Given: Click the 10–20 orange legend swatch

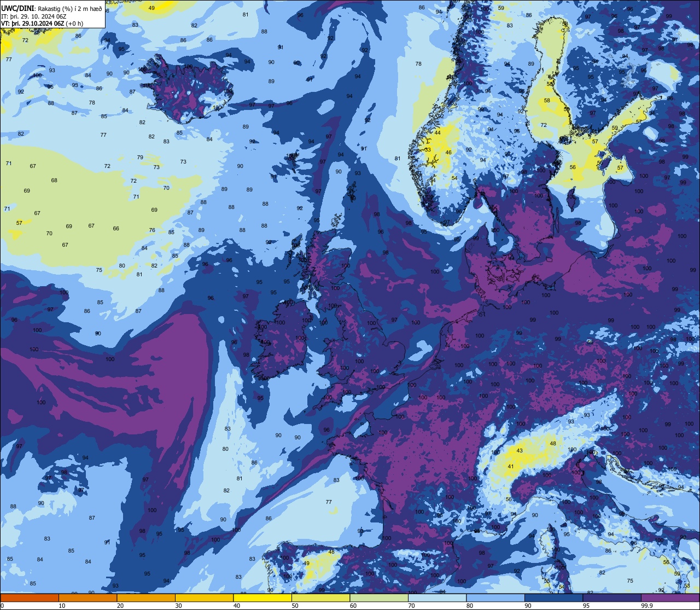Looking at the screenshot, I should pos(87,597).
